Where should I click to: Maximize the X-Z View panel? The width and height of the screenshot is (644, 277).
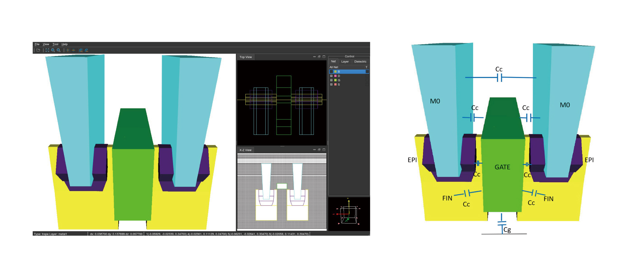(x=324, y=150)
